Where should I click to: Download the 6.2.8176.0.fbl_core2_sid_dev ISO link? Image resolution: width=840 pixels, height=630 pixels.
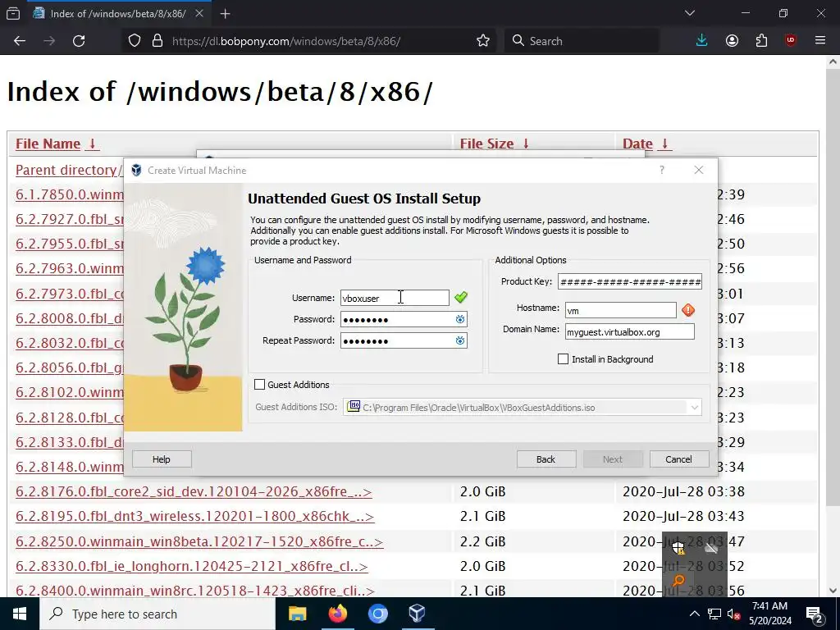coord(194,492)
